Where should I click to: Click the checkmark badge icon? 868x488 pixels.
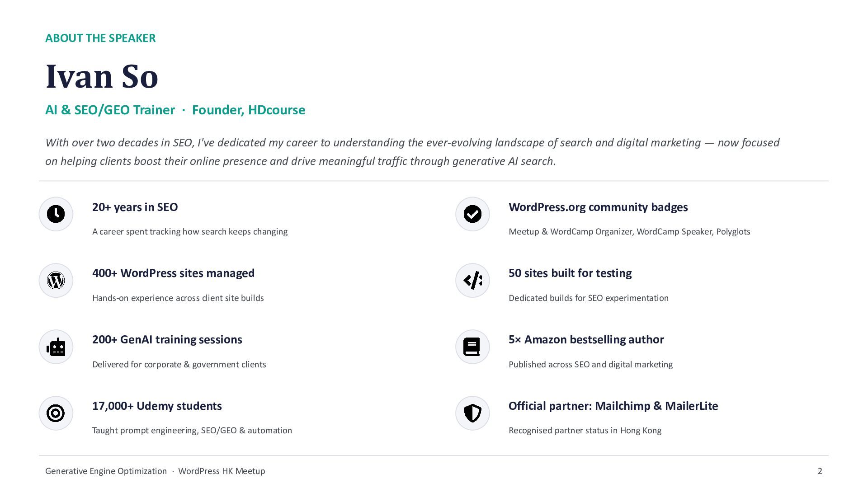(472, 214)
